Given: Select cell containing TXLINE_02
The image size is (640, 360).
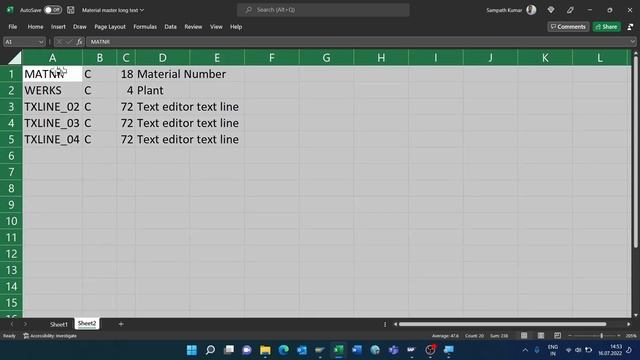Looking at the screenshot, I should pos(52,107).
